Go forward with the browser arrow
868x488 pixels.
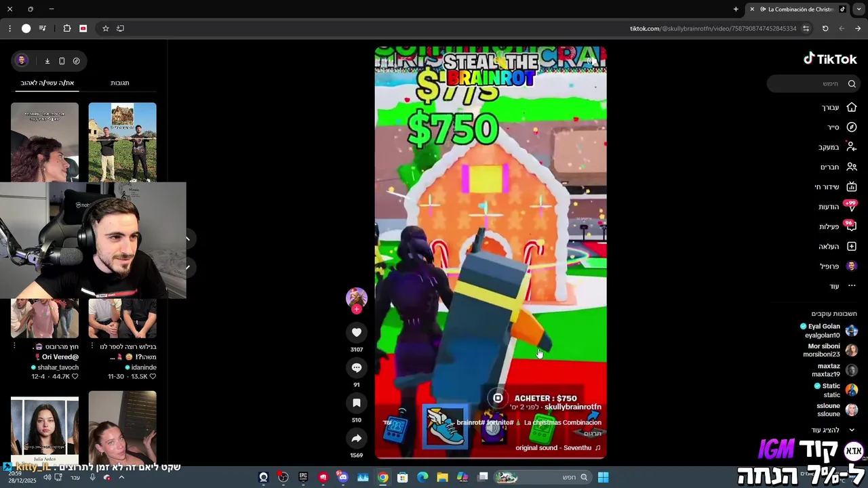(x=858, y=28)
